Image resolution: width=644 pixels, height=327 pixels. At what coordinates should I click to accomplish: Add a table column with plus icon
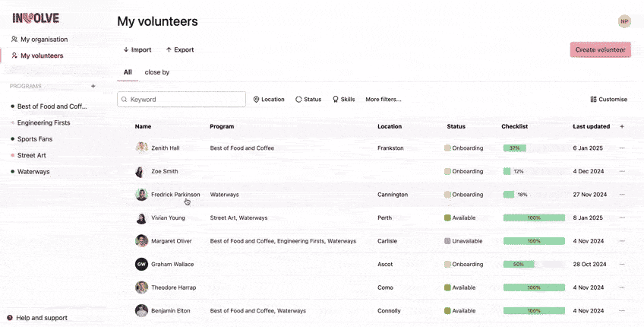[622, 126]
